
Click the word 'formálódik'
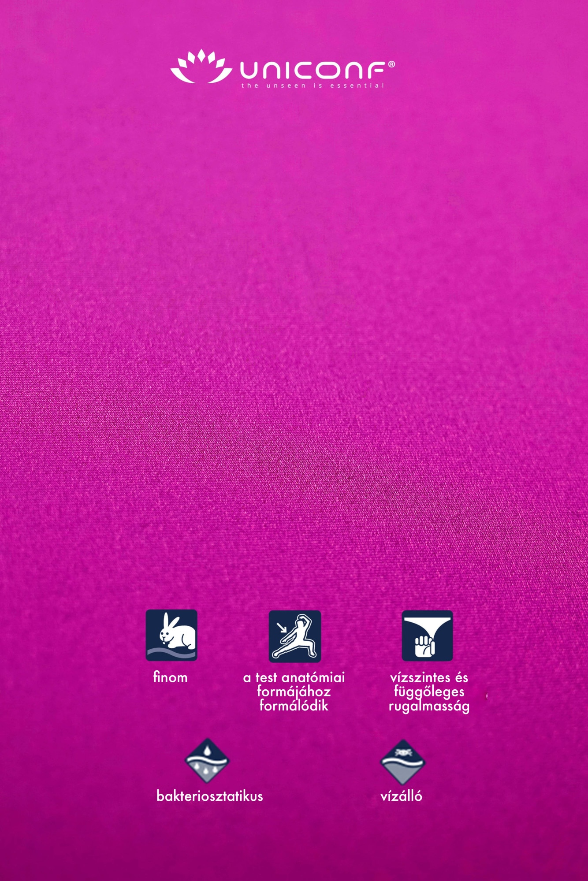[294, 706]
